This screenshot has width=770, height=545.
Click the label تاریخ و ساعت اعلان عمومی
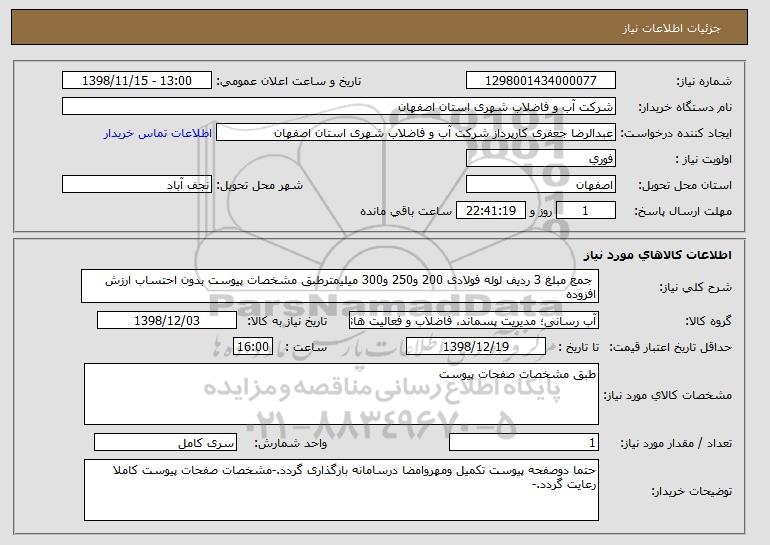coord(289,81)
